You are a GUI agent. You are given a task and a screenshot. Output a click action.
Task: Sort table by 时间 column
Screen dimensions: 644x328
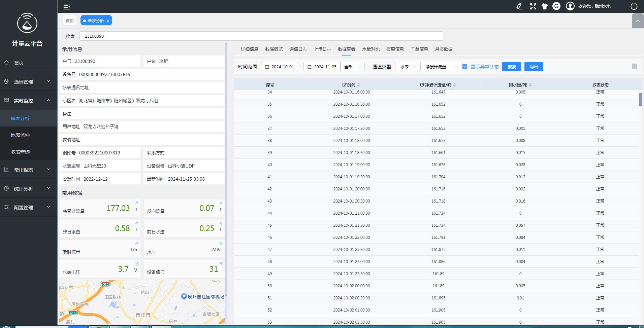[x=359, y=85]
